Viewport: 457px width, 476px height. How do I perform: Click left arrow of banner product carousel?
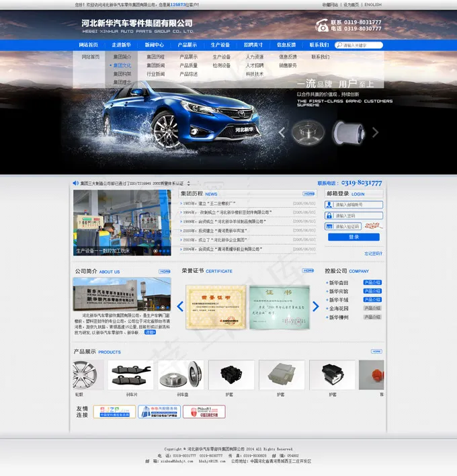pos(282,132)
